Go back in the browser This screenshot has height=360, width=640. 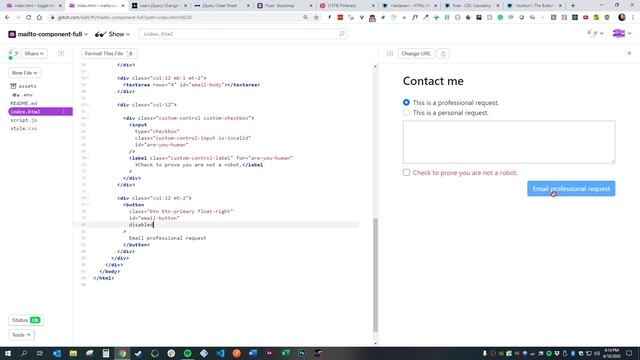(x=7, y=18)
